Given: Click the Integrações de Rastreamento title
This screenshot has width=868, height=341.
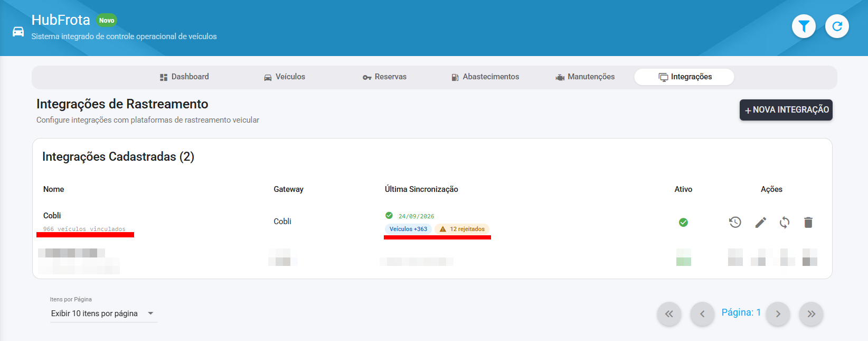Looking at the screenshot, I should (122, 104).
